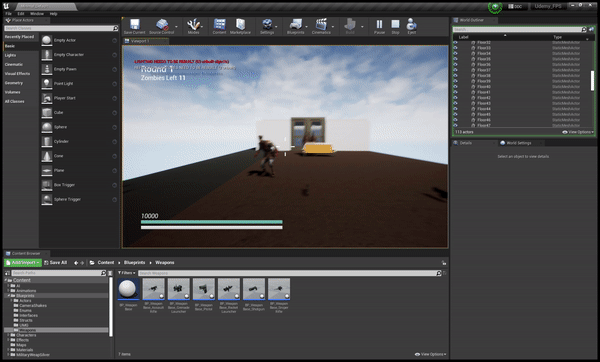
Task: Select the Point Light actor icon
Action: (47, 83)
